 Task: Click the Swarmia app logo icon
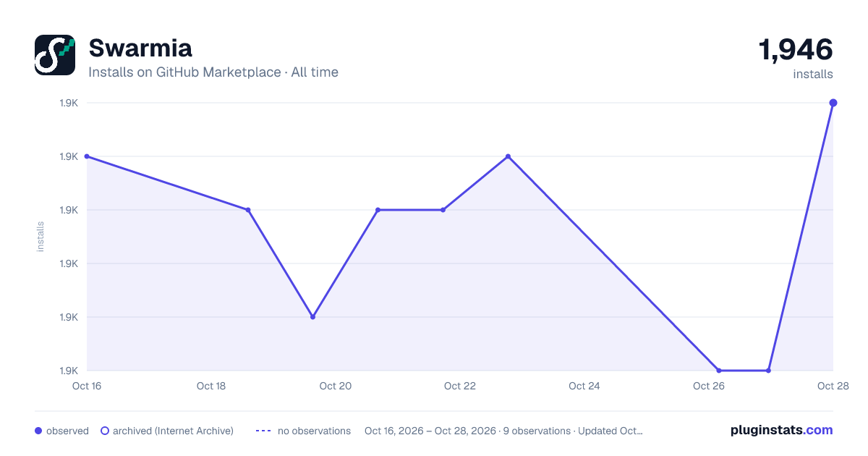55,55
